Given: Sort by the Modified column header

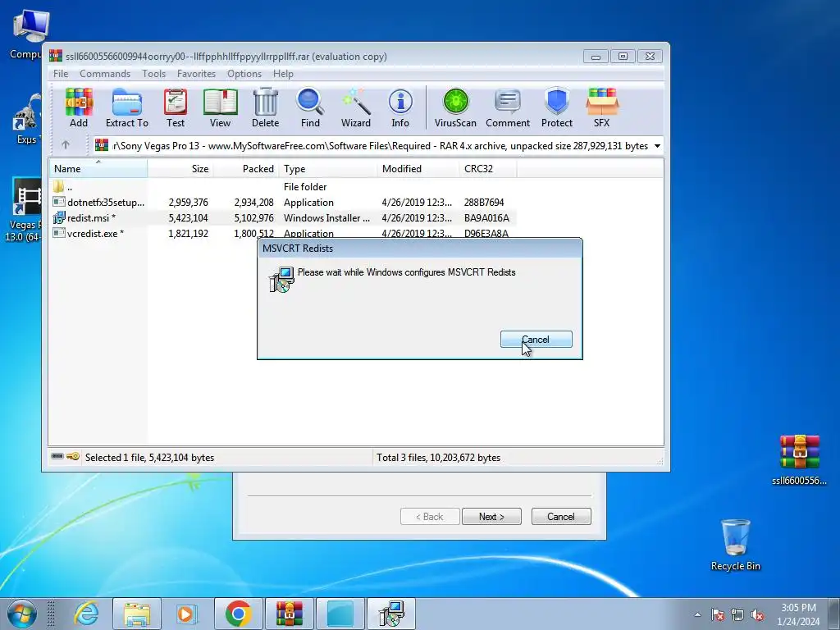Looking at the screenshot, I should (418, 168).
